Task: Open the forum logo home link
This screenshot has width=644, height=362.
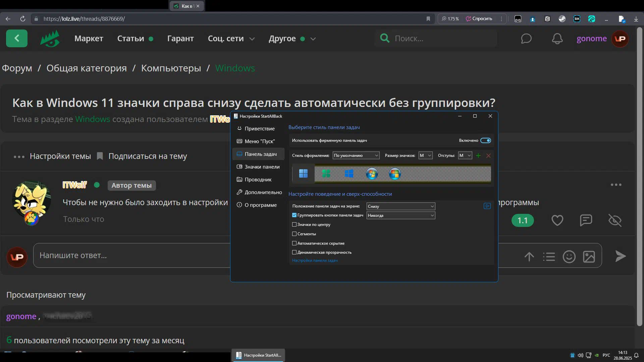Action: [50, 39]
